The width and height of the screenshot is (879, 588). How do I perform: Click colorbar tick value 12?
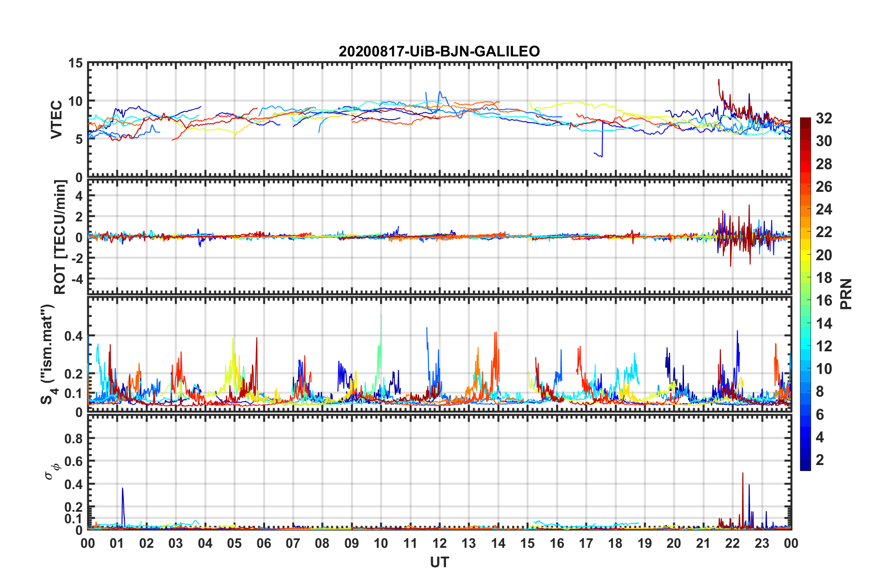click(x=824, y=346)
